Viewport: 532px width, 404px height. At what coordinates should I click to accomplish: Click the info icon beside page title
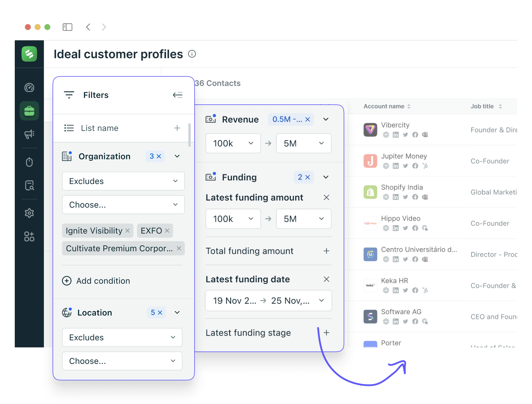(192, 54)
